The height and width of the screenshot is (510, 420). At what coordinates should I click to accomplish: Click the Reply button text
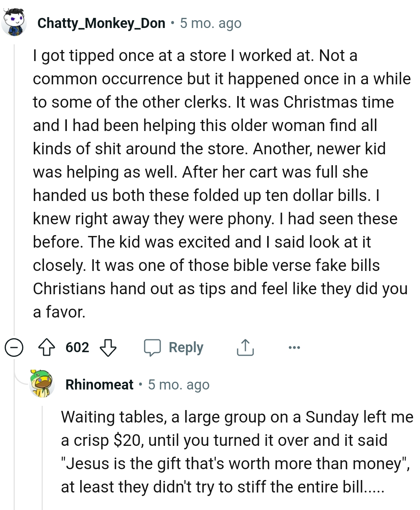coord(186,347)
